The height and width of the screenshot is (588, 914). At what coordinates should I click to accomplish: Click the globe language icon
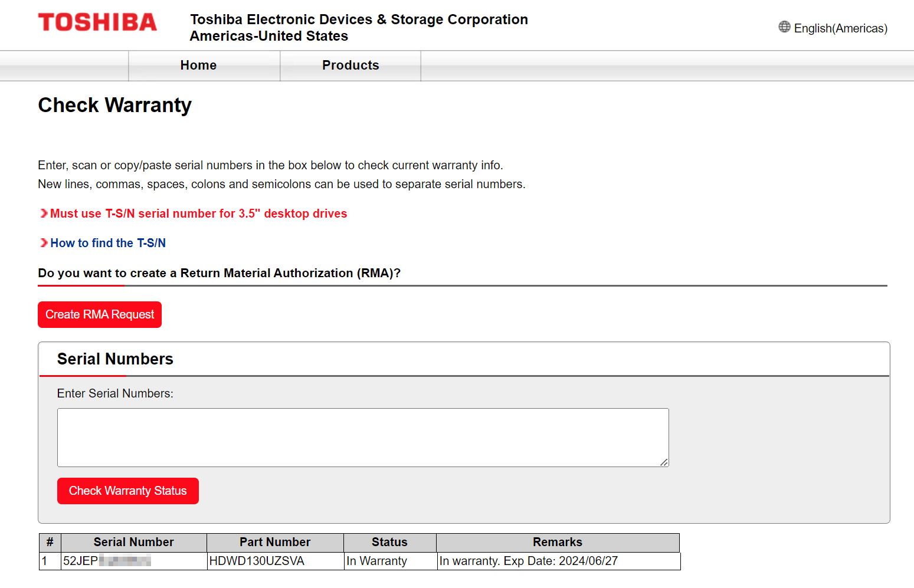coord(784,27)
